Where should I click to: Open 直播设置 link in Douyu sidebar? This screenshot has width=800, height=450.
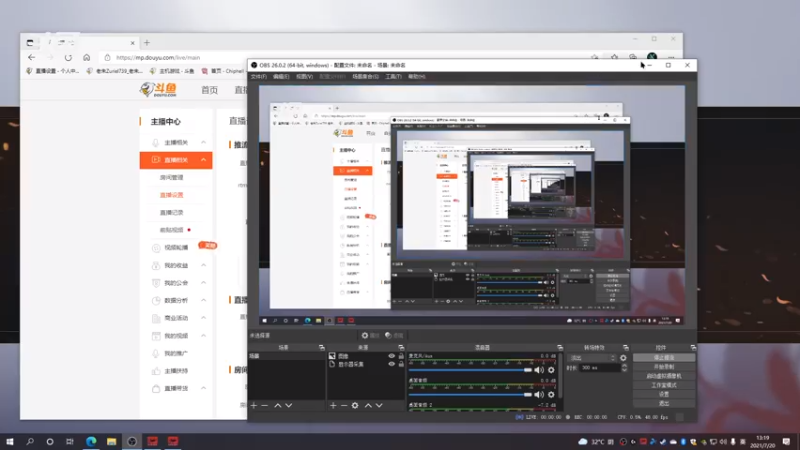point(171,195)
